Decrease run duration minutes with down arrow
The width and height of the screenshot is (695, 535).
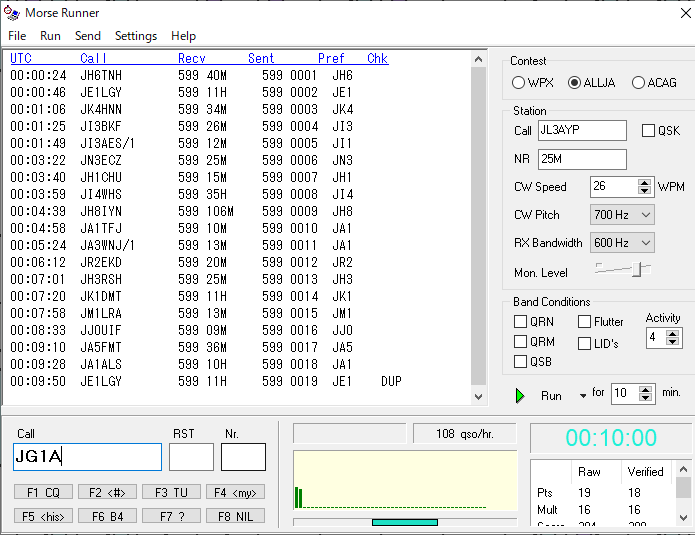[x=645, y=397]
